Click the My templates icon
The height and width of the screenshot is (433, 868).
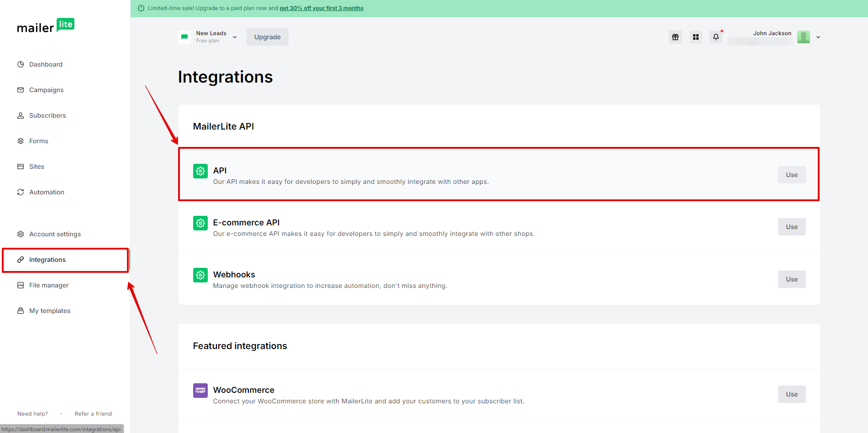(x=21, y=311)
